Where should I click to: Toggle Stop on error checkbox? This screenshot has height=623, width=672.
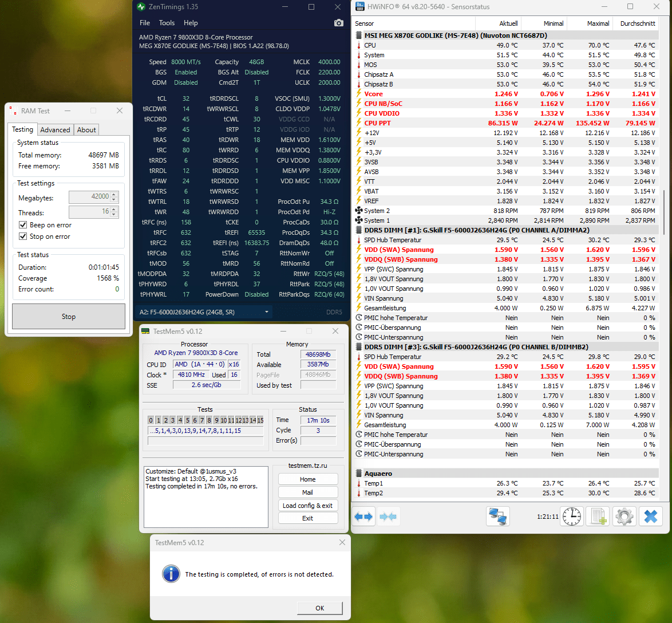[x=23, y=236]
